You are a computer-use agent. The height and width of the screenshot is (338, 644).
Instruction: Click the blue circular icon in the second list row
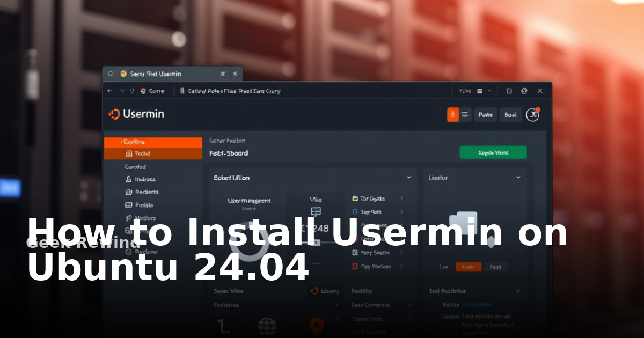[355, 212]
